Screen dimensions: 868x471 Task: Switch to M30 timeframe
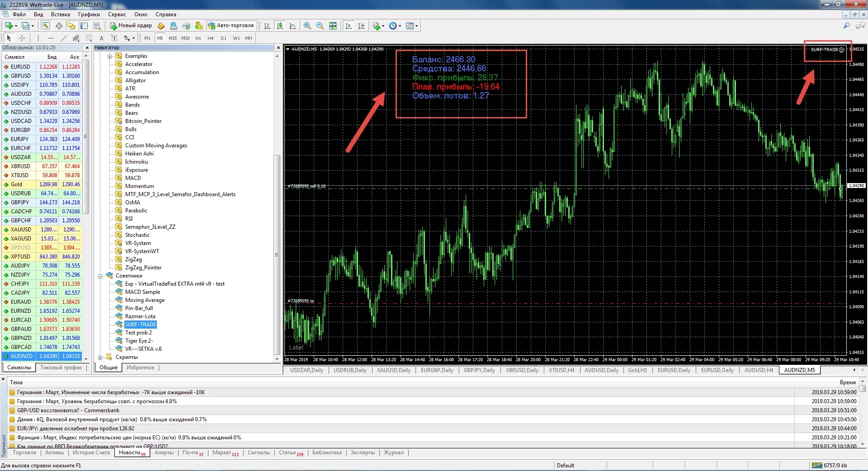pyautogui.click(x=185, y=38)
